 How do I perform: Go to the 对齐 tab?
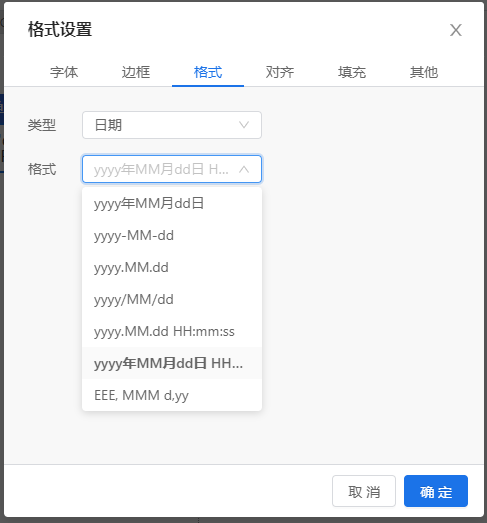(x=280, y=72)
